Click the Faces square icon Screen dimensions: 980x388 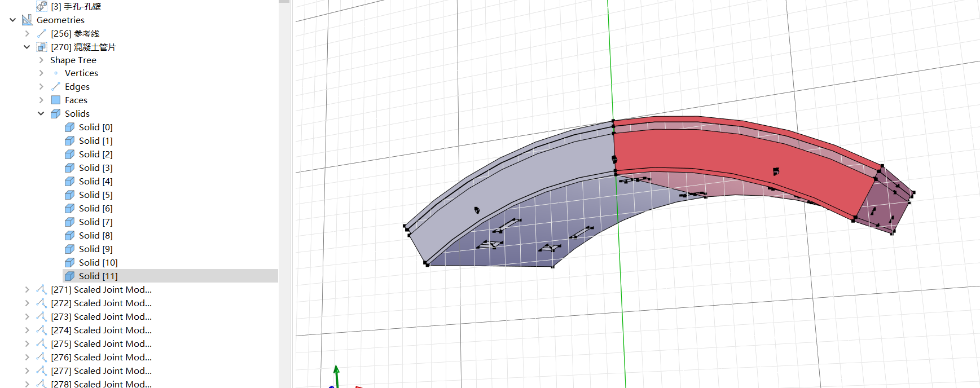pyautogui.click(x=56, y=100)
